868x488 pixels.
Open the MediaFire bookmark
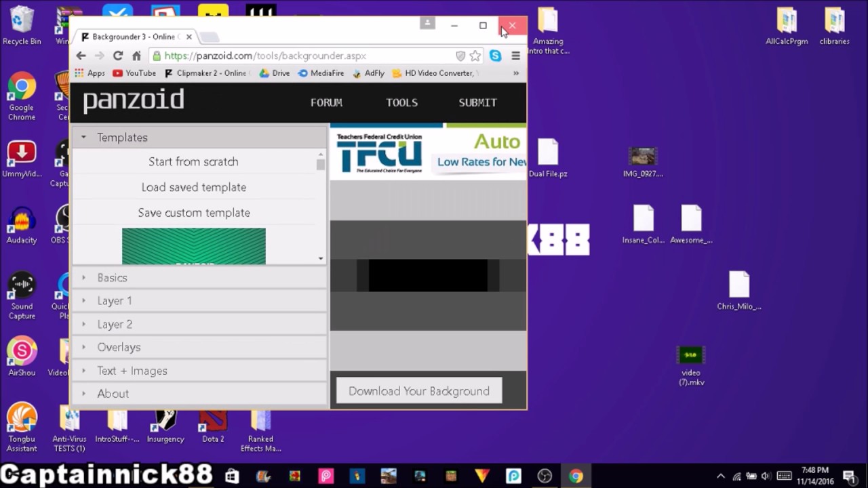[321, 73]
